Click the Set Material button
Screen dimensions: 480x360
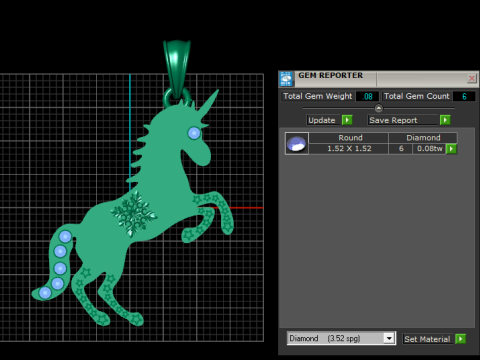click(x=428, y=339)
